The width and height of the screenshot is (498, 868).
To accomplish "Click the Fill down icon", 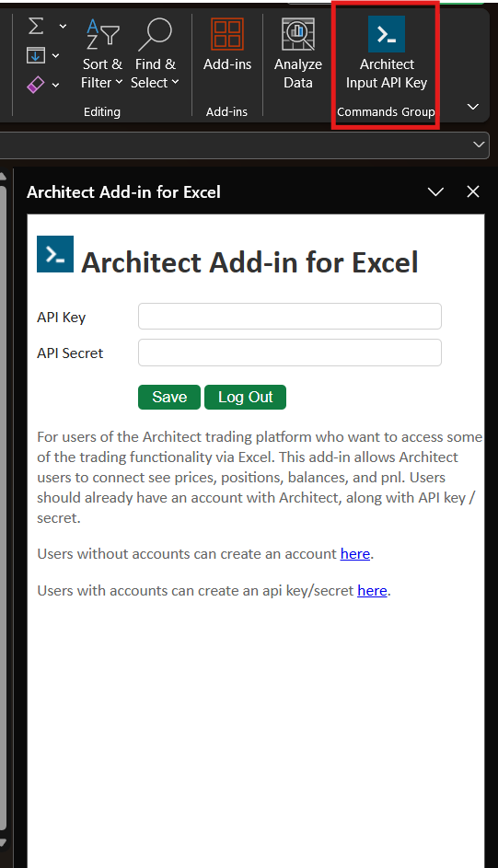I will coord(36,55).
